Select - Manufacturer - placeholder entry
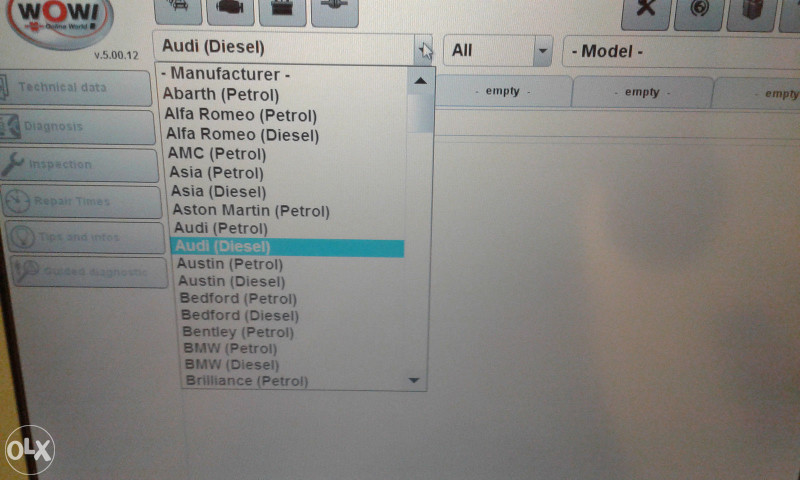Viewport: 800px width, 480px height. click(x=226, y=74)
